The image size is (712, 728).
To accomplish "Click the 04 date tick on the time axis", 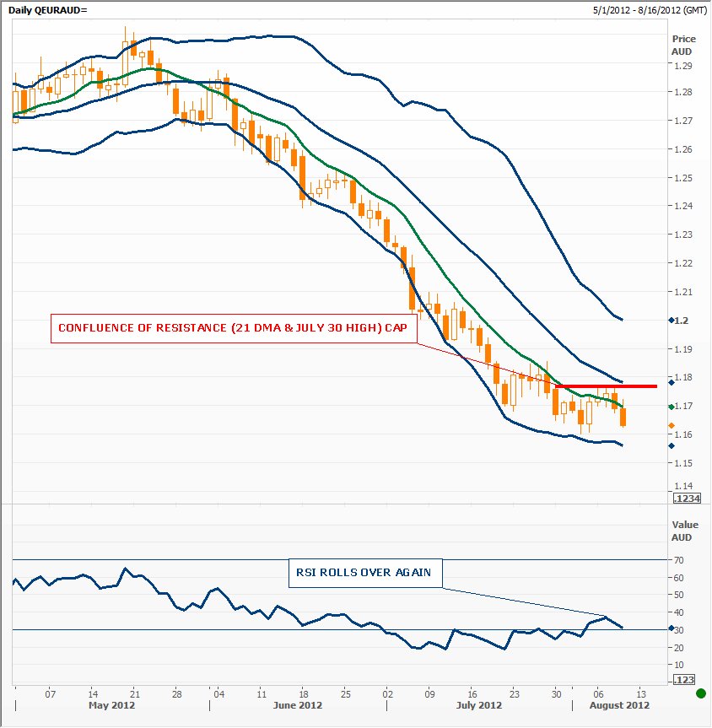I will (x=218, y=694).
